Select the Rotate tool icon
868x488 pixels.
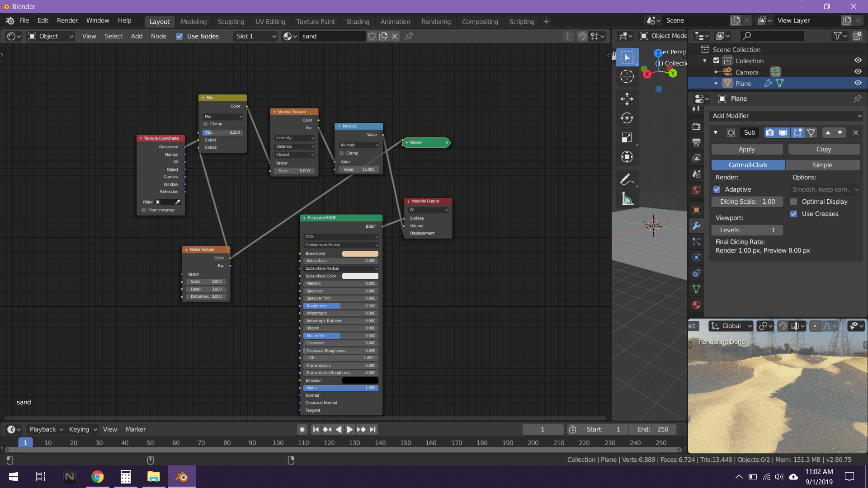tap(627, 118)
